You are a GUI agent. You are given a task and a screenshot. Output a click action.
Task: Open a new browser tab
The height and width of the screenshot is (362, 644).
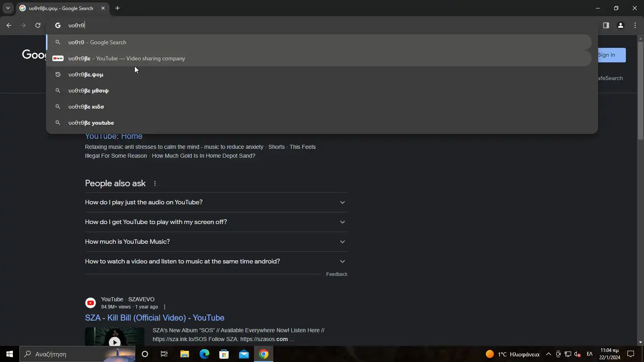118,8
